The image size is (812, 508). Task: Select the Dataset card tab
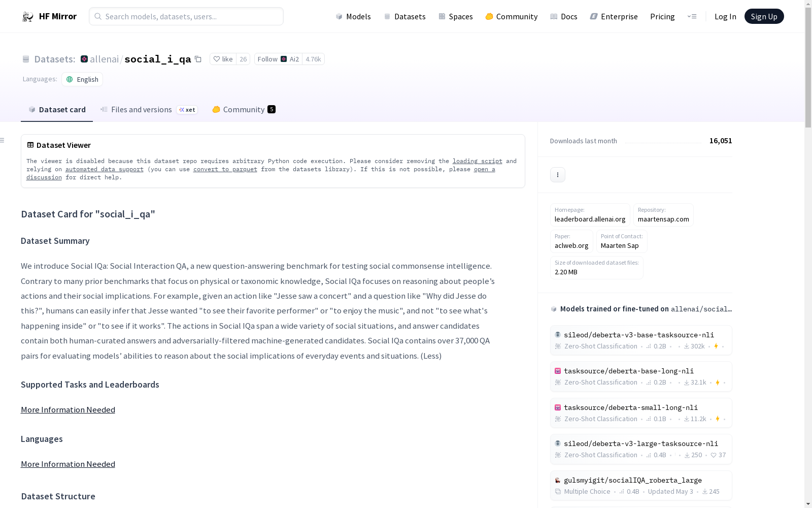point(57,110)
